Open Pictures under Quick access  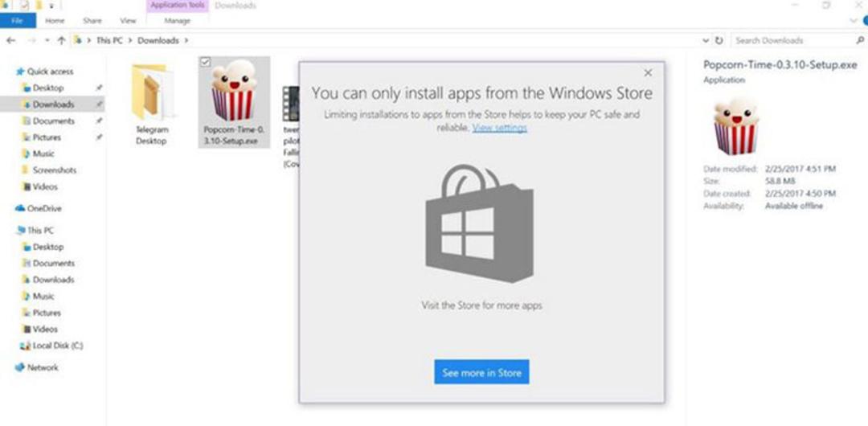[47, 137]
